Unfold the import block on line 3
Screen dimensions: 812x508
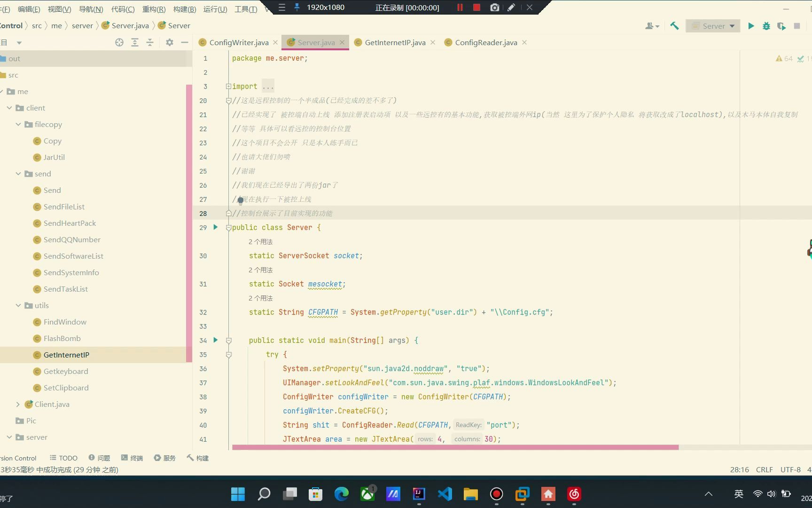pyautogui.click(x=228, y=87)
